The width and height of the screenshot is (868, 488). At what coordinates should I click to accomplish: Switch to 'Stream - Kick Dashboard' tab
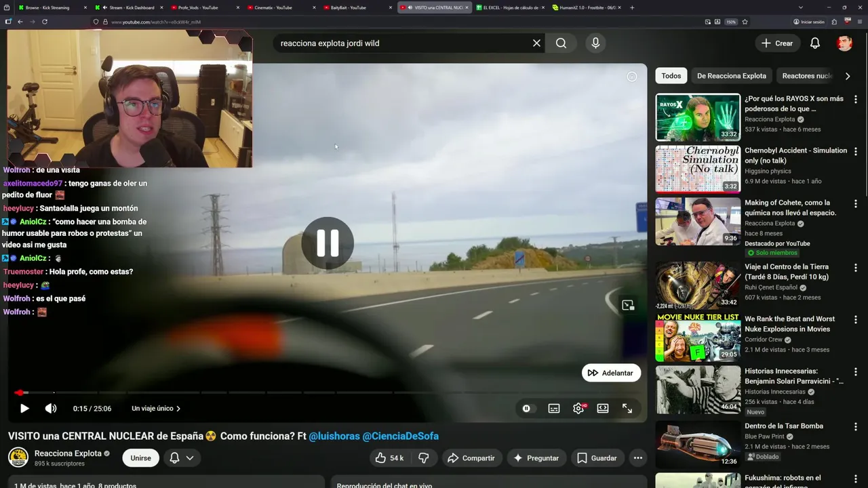(129, 7)
